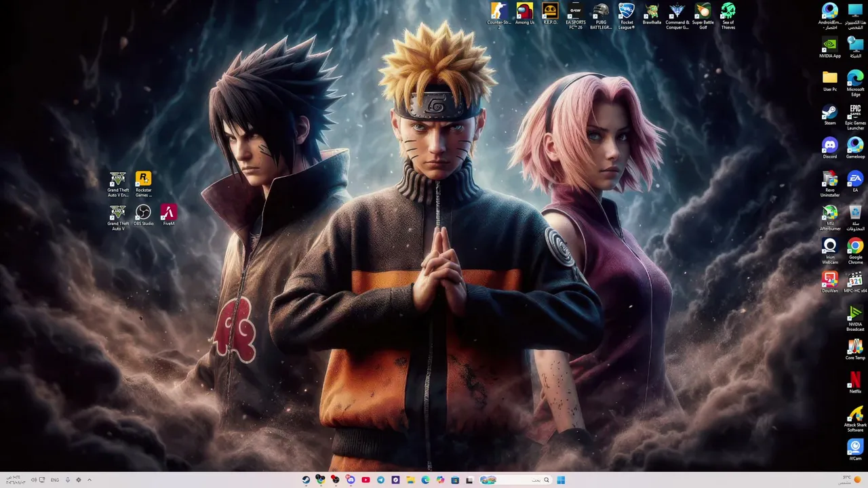Screen dimensions: 868x488
Task: Select the R.E.P.O. game icon
Action: (550, 14)
